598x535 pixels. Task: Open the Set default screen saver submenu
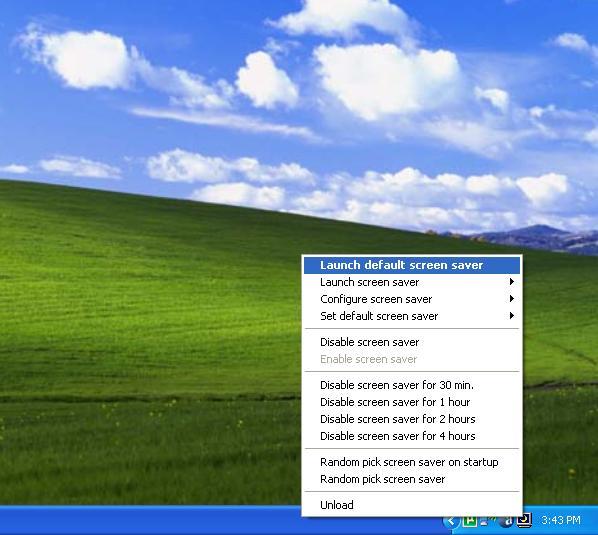point(412,316)
